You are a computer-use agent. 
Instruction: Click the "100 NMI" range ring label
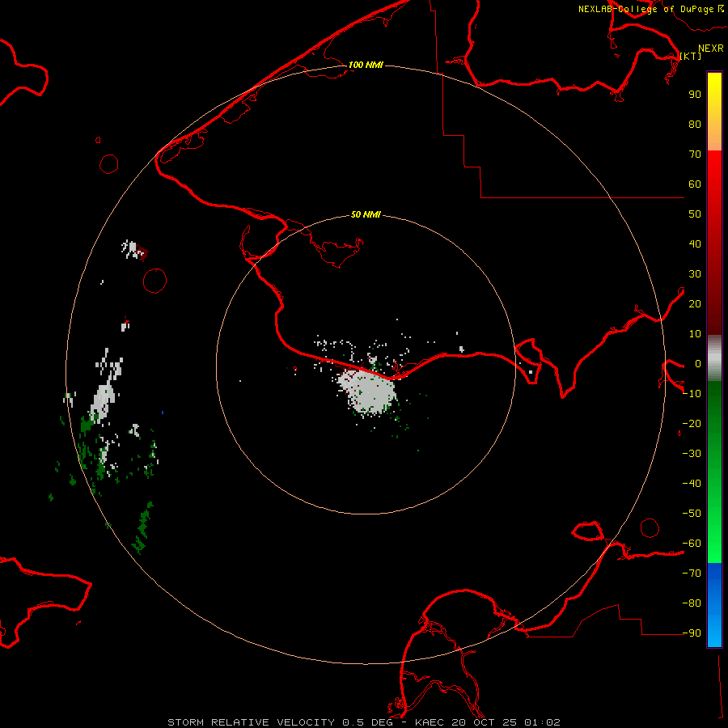[x=366, y=65]
